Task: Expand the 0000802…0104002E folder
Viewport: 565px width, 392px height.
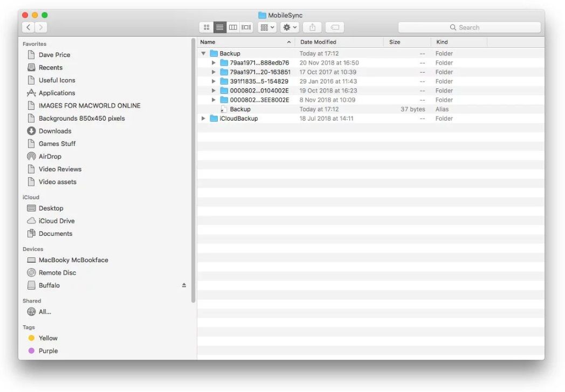Action: point(213,90)
